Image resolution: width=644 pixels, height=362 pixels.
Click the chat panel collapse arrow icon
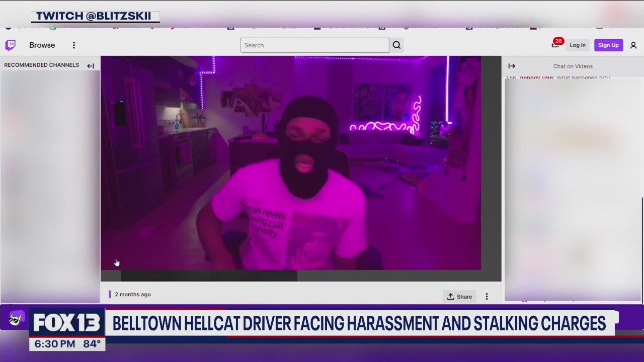pyautogui.click(x=512, y=65)
